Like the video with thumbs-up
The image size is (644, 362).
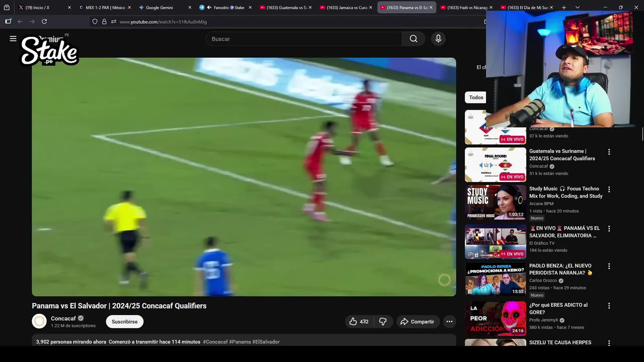point(359,322)
